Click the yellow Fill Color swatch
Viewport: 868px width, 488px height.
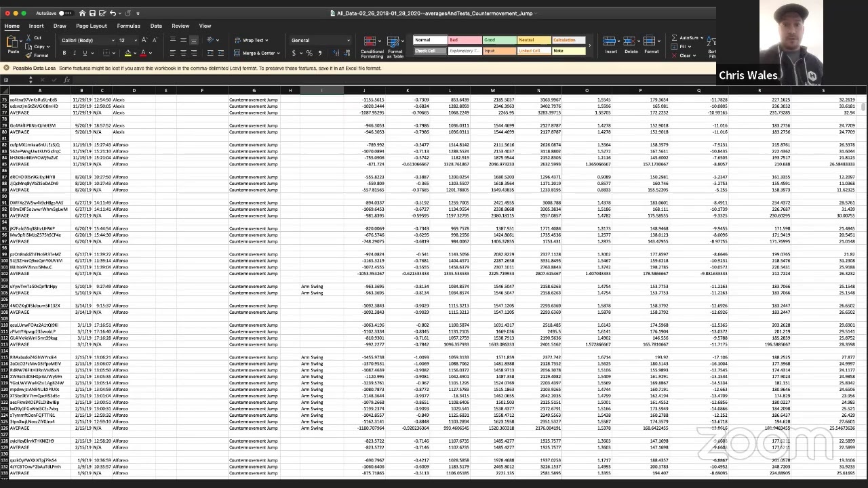(127, 53)
